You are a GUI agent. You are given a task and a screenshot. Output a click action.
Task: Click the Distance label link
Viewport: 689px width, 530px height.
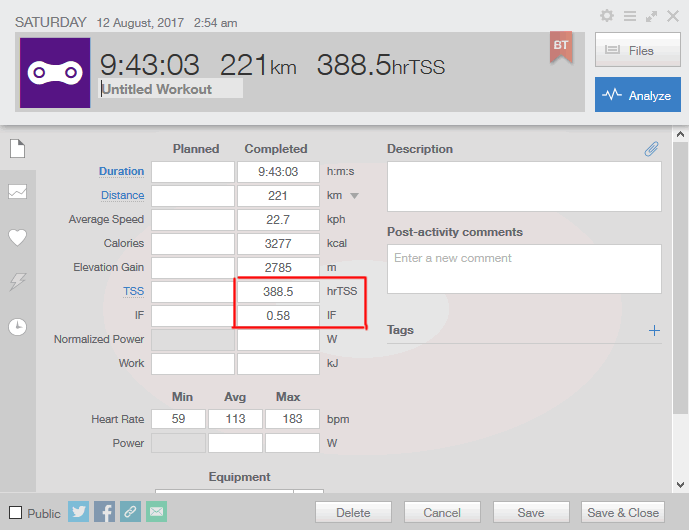123,195
